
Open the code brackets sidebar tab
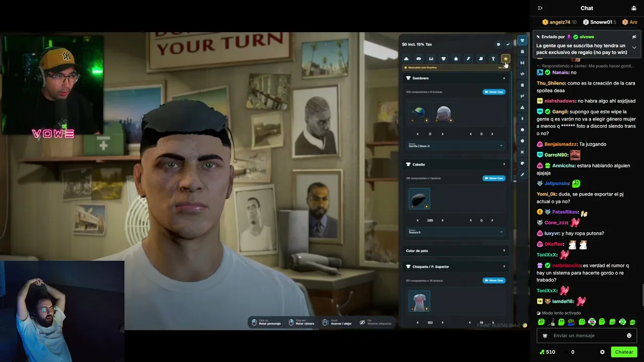pos(522,74)
